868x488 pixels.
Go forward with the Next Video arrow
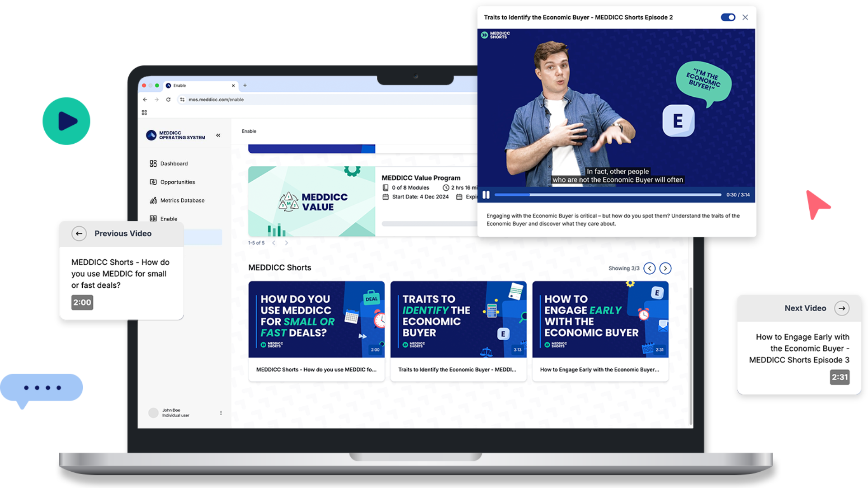pos(842,308)
